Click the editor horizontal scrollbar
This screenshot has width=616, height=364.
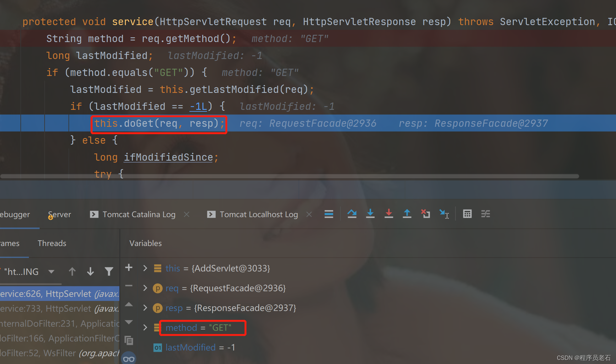(x=289, y=176)
